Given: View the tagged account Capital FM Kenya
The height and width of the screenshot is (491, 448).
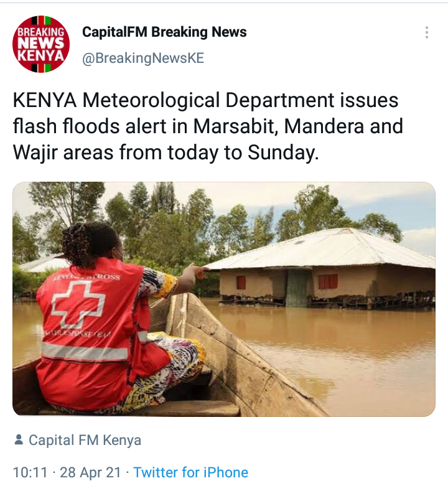Looking at the screenshot, I should point(85,440).
